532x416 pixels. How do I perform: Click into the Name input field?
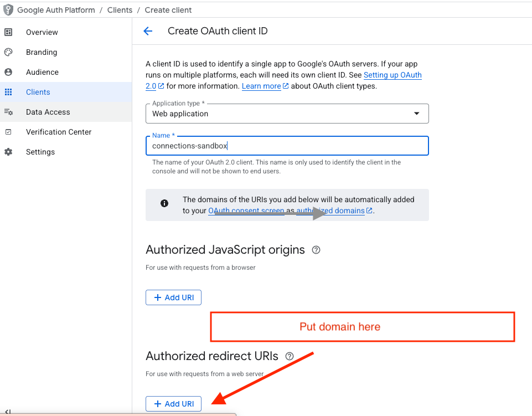287,146
